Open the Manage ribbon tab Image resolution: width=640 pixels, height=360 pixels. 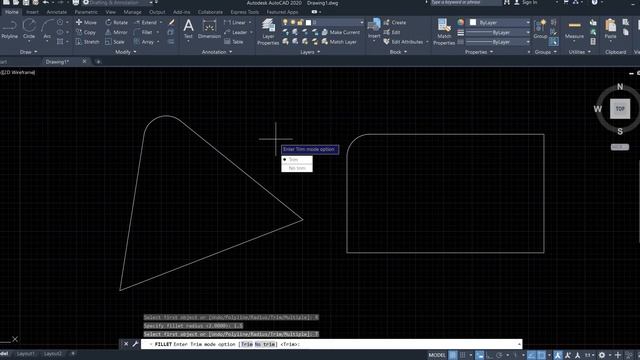(x=132, y=12)
